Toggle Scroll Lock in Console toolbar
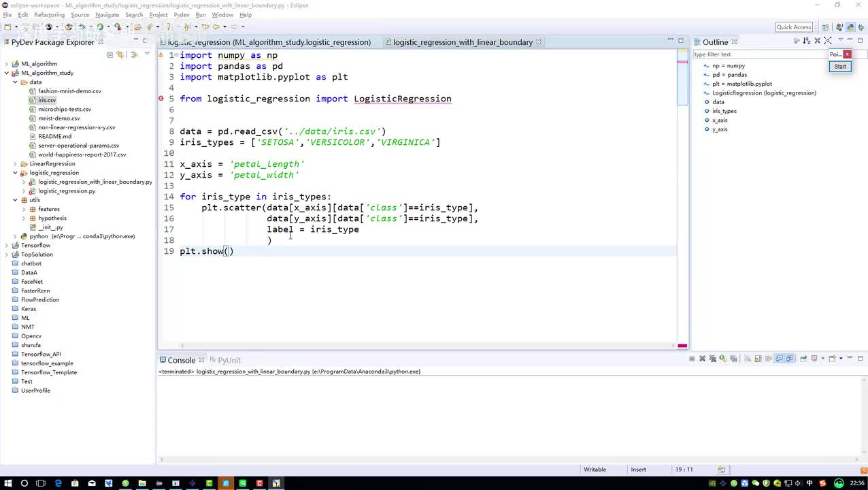 point(758,359)
